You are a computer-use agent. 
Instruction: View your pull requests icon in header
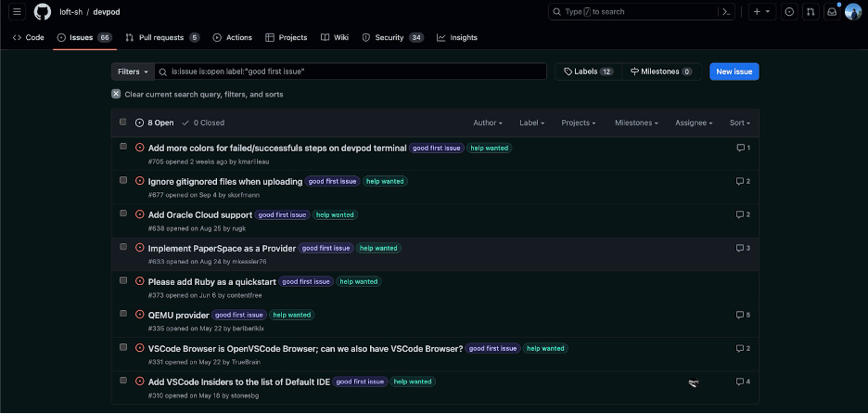pyautogui.click(x=811, y=12)
